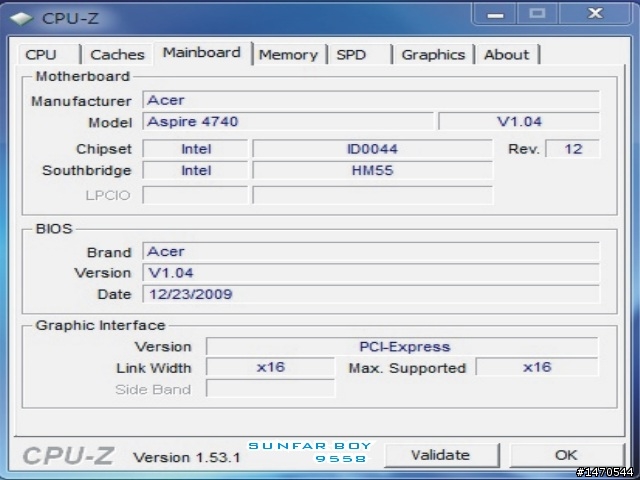Click the empty LPCIO vendor field
This screenshot has height=480, width=640.
(196, 195)
